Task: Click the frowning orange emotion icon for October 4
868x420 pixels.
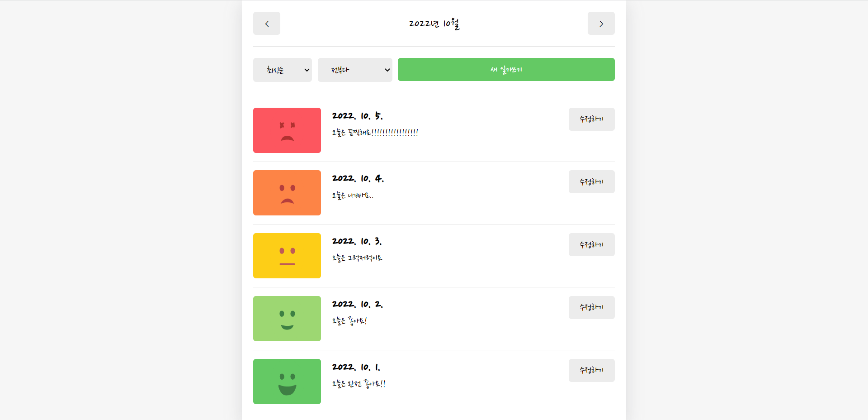Action: click(287, 193)
